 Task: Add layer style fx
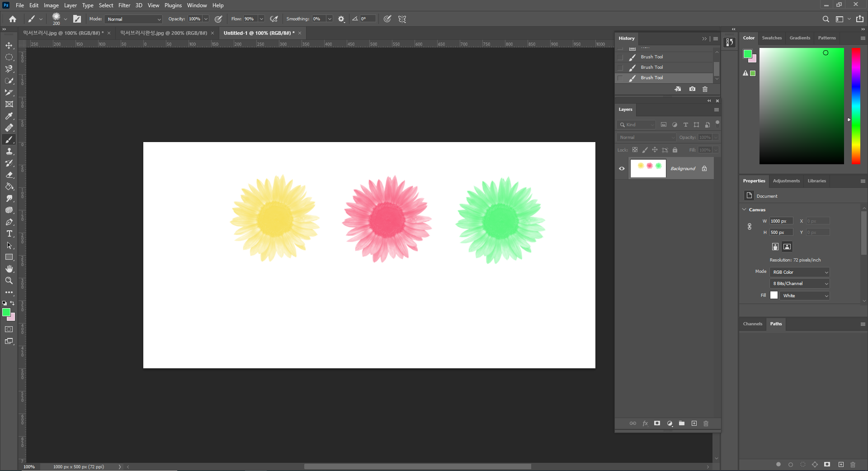tap(645, 423)
